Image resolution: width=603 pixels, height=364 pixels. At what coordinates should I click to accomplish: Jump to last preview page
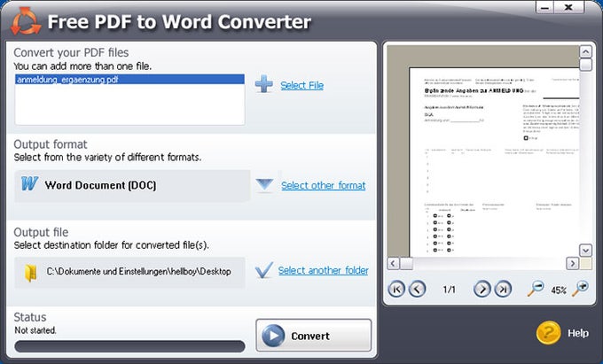pos(503,289)
